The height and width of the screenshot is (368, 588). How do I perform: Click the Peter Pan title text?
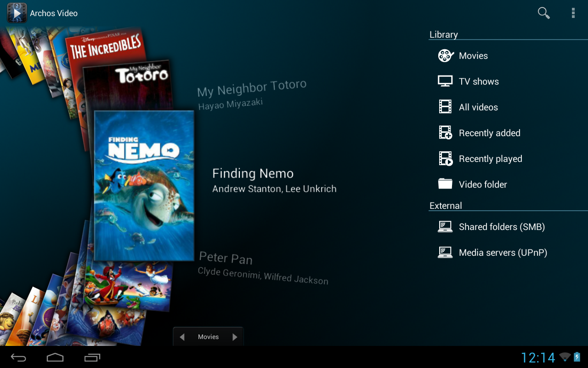pyautogui.click(x=226, y=259)
